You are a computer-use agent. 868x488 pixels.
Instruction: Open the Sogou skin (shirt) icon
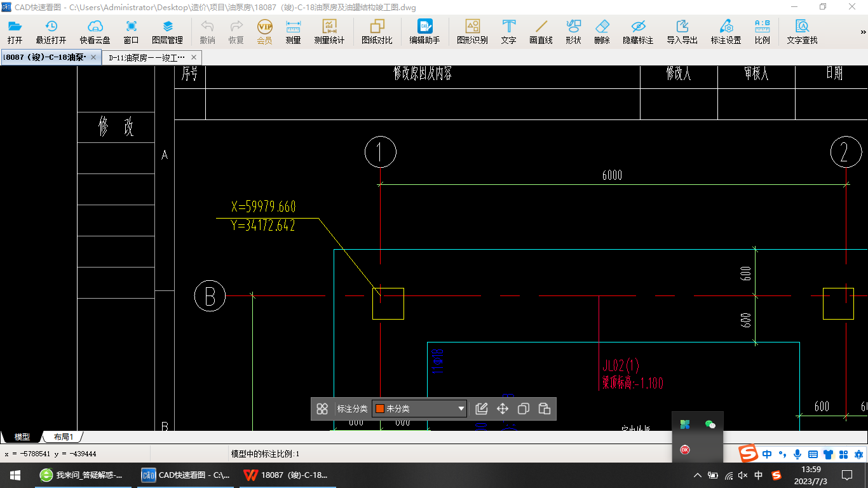point(828,454)
